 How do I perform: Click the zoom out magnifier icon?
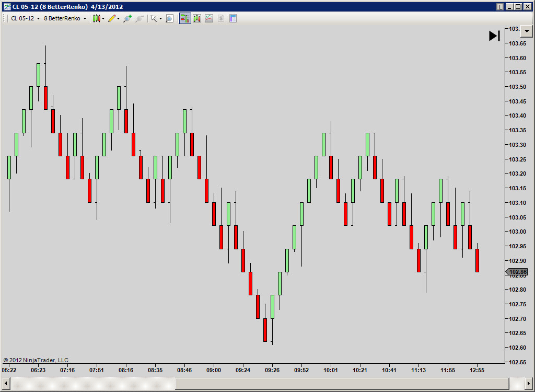click(x=139, y=18)
